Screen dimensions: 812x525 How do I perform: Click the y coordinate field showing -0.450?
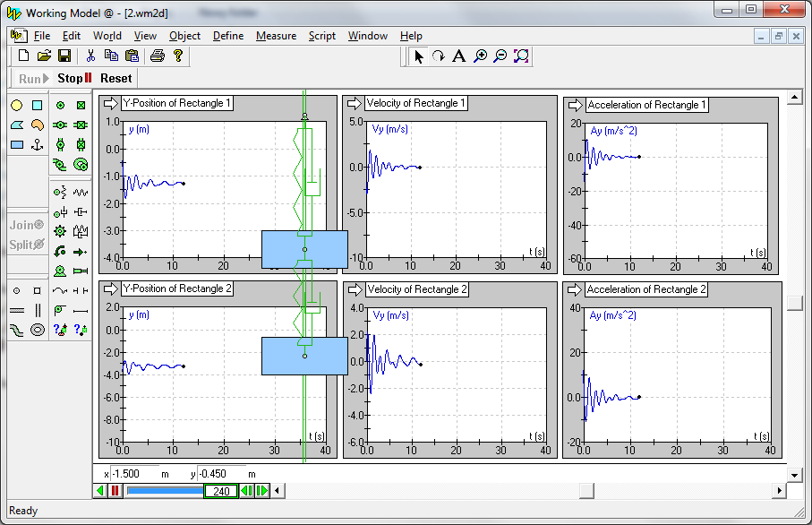220,474
